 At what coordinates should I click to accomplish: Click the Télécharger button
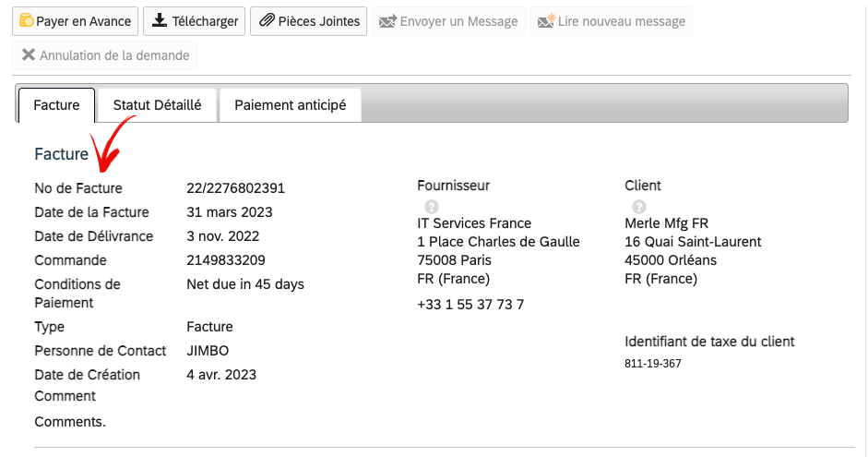(195, 21)
